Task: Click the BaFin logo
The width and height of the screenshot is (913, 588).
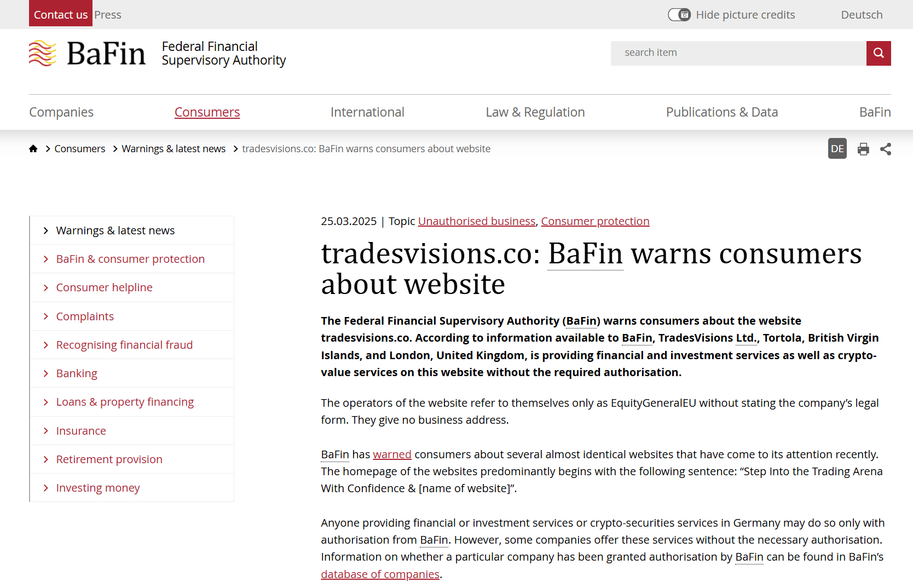Action: click(88, 53)
